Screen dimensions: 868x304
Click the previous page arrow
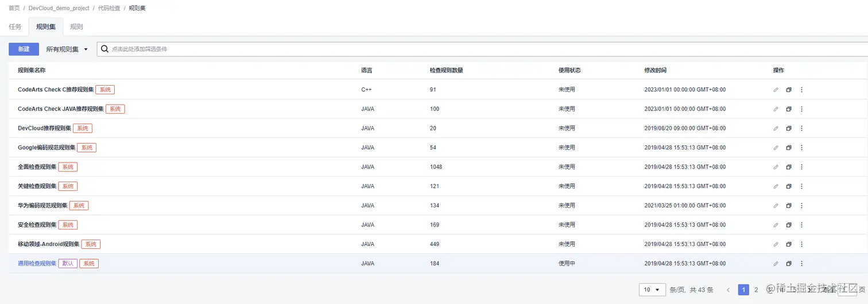click(728, 290)
